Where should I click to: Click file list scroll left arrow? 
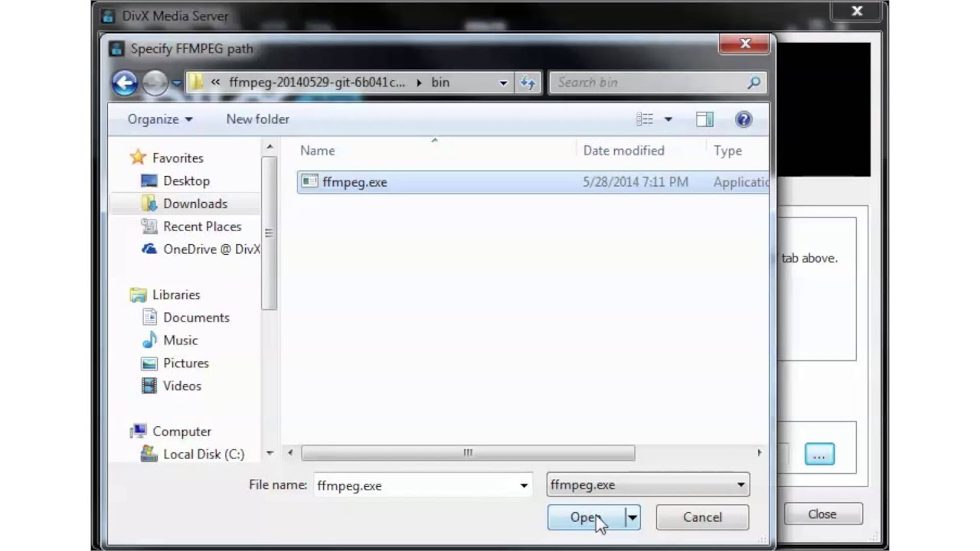tap(290, 453)
